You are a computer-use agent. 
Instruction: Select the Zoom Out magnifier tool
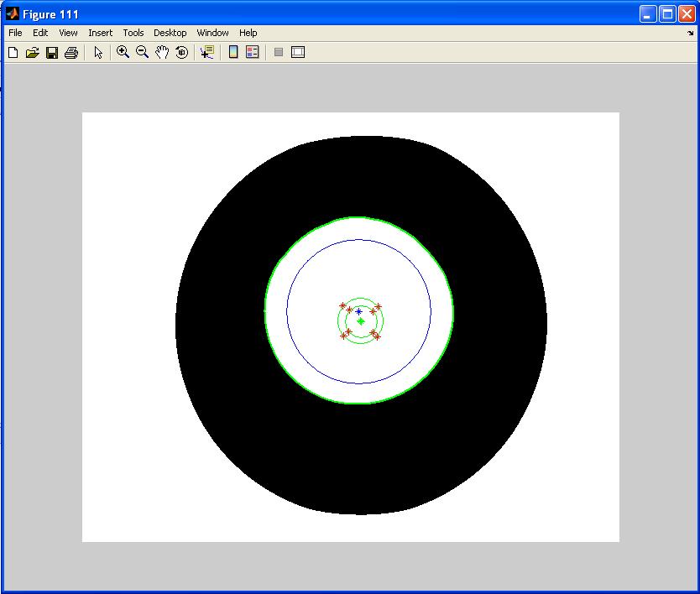pos(142,52)
